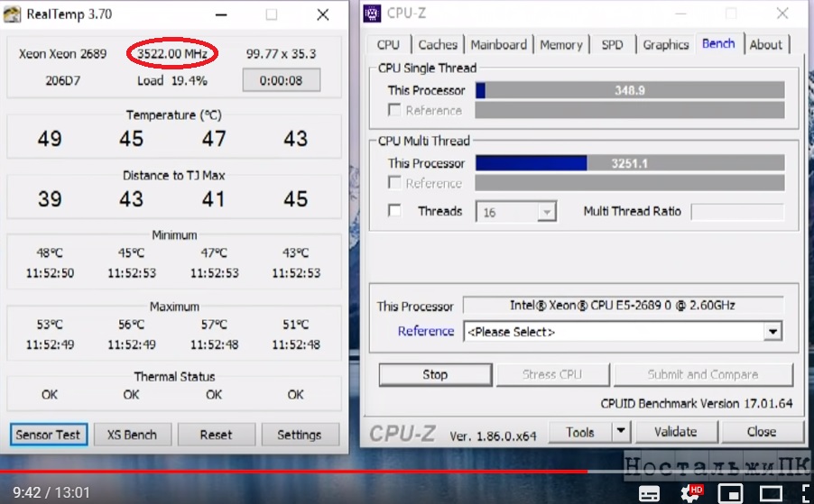Click the blue Reference label in CPU-Z
The image size is (814, 504).
tap(426, 331)
